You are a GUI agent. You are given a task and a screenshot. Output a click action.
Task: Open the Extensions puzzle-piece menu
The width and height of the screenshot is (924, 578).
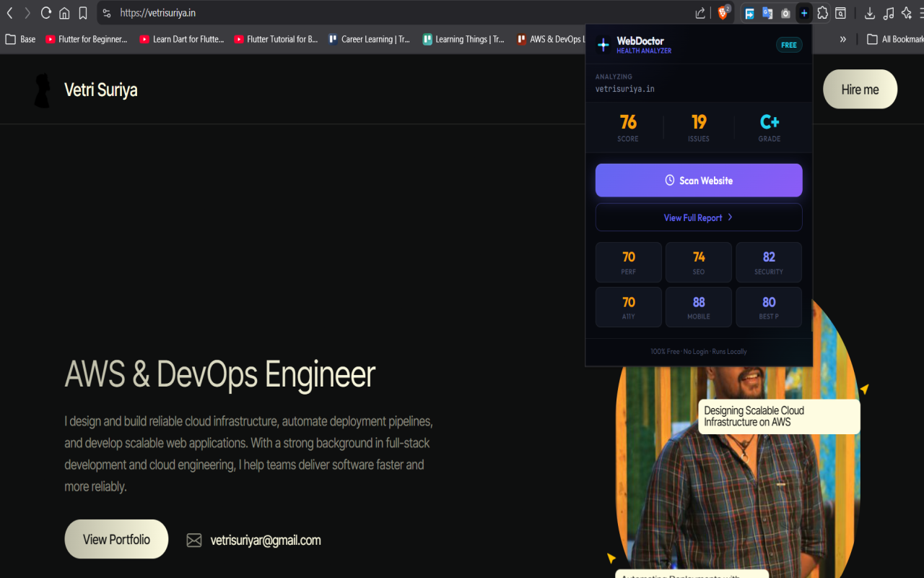[822, 13]
